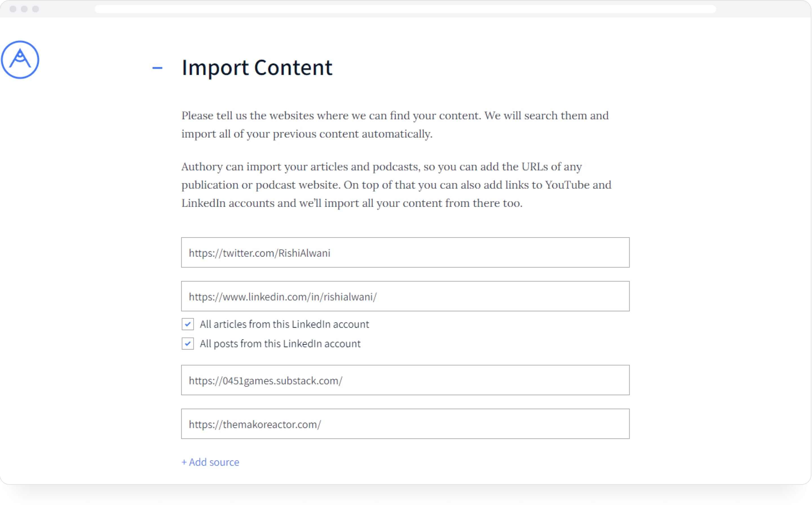This screenshot has width=812, height=513.
Task: Focus the Twitter URL input field
Action: (x=405, y=253)
